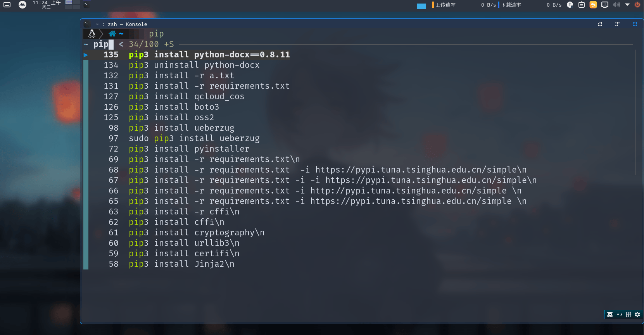Open the mountain logo application launcher

coord(22,5)
